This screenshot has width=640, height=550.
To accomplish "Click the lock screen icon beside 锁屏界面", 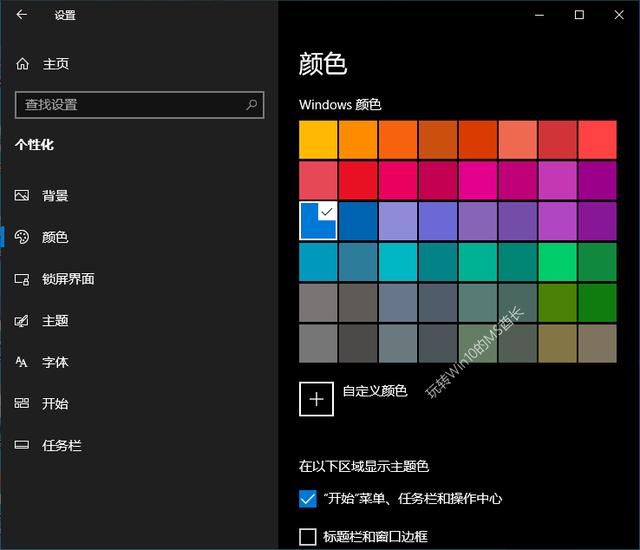I will pyautogui.click(x=22, y=279).
